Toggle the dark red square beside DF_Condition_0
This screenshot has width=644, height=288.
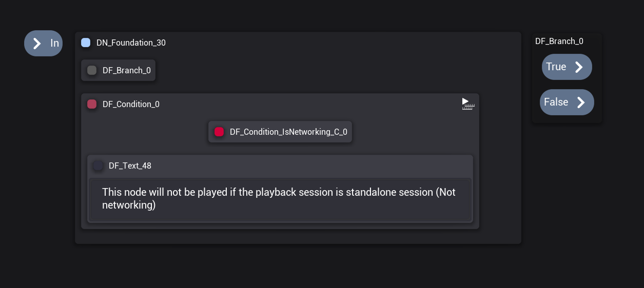(92, 104)
